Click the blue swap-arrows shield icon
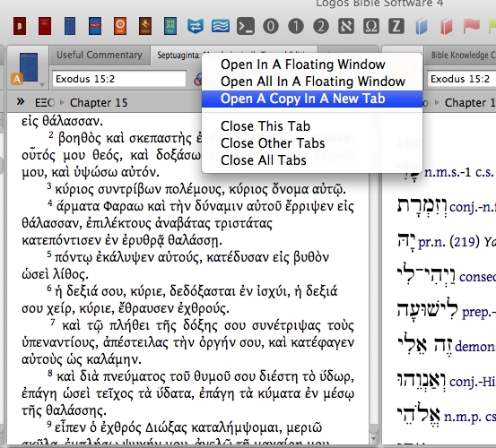Image resolution: width=496 pixels, height=448 pixels. pos(196,26)
